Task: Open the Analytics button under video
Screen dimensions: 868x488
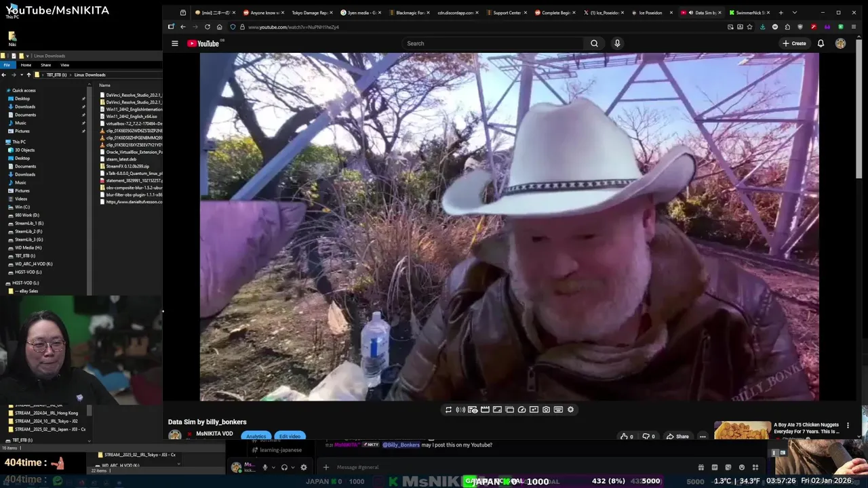Action: (x=256, y=436)
